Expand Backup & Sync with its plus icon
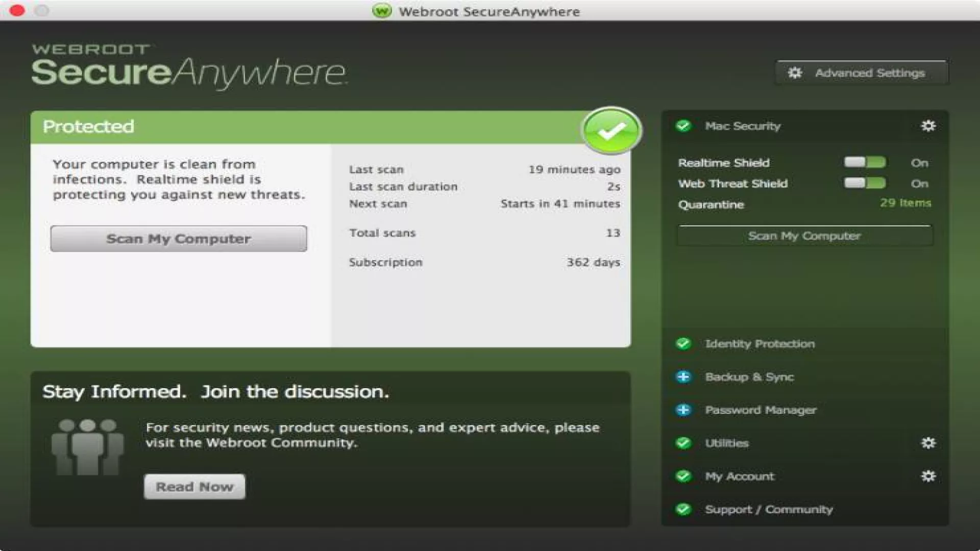980x551 pixels. coord(684,377)
